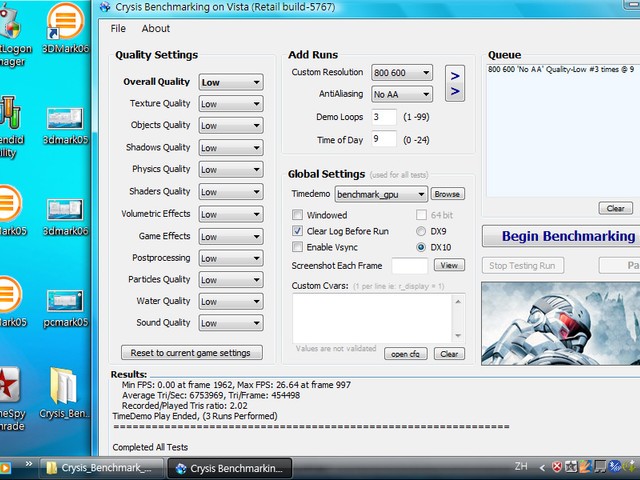Open the 3dmark06 image file on desktop
This screenshot has height=480, width=640.
65,217
